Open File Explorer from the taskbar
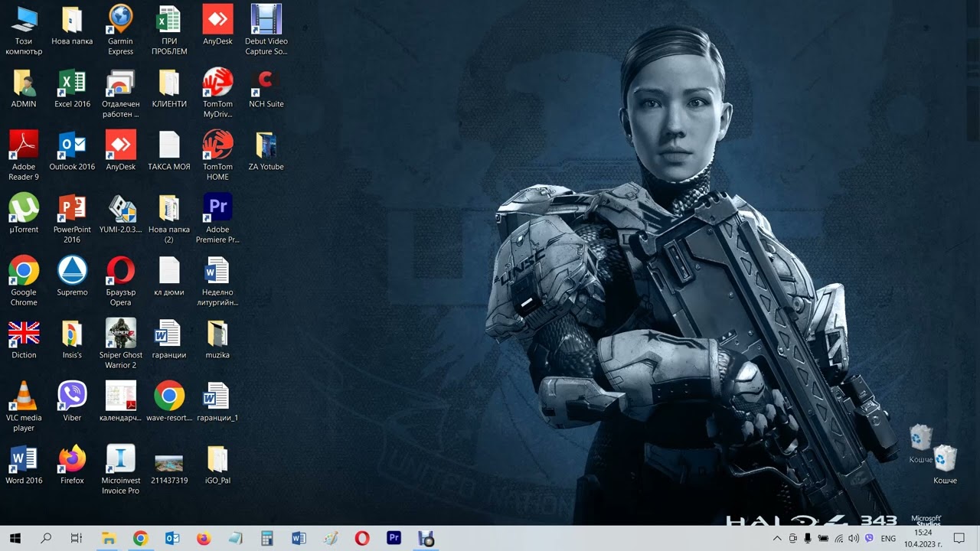 click(108, 538)
